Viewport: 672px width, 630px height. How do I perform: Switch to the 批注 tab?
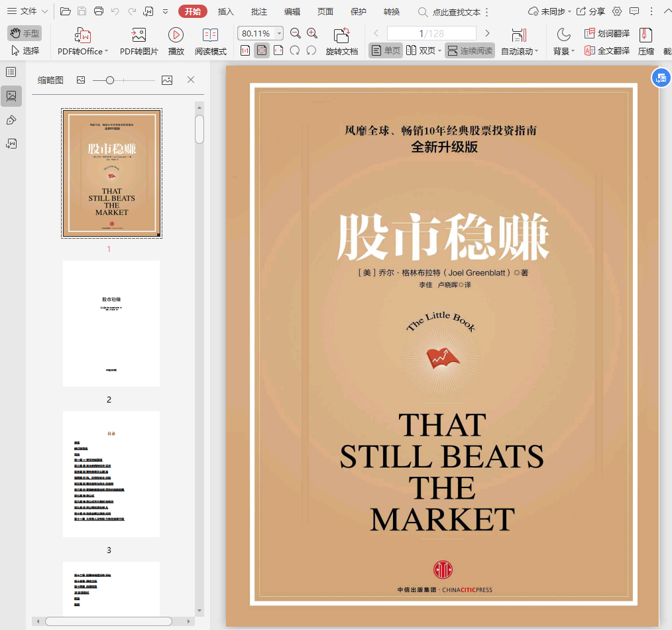259,11
